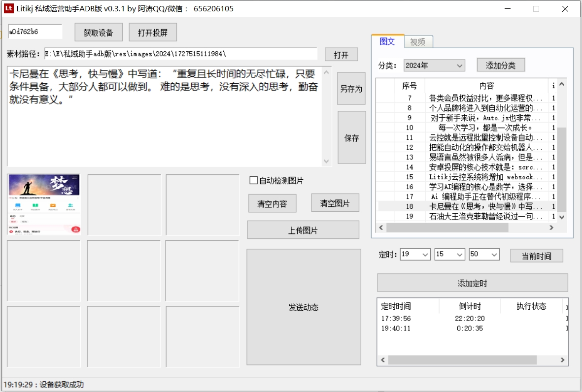The height and width of the screenshot is (392, 582).
Task: Clear images using 清空图片 button
Action: pyautogui.click(x=335, y=203)
